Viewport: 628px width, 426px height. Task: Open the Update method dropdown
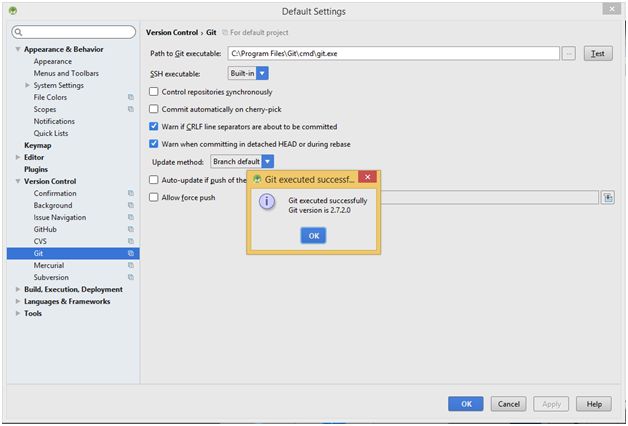click(268, 161)
